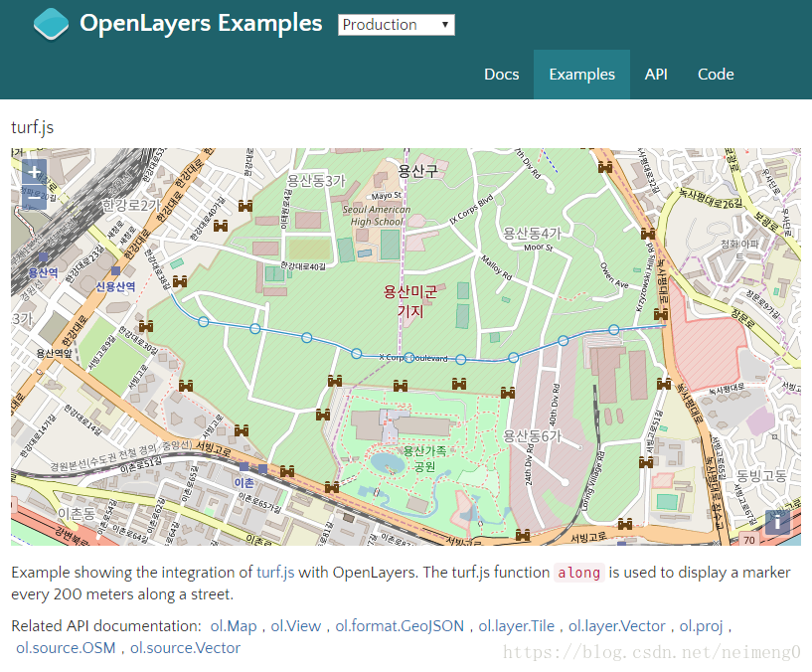Open the Docs navigation tab
This screenshot has height=672, width=812.
pos(501,75)
